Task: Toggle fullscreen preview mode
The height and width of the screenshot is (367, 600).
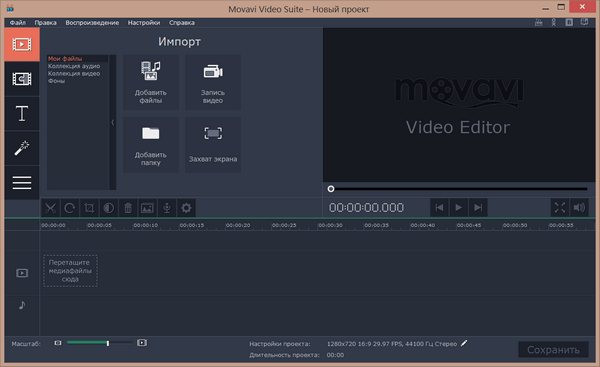Action: (x=560, y=207)
